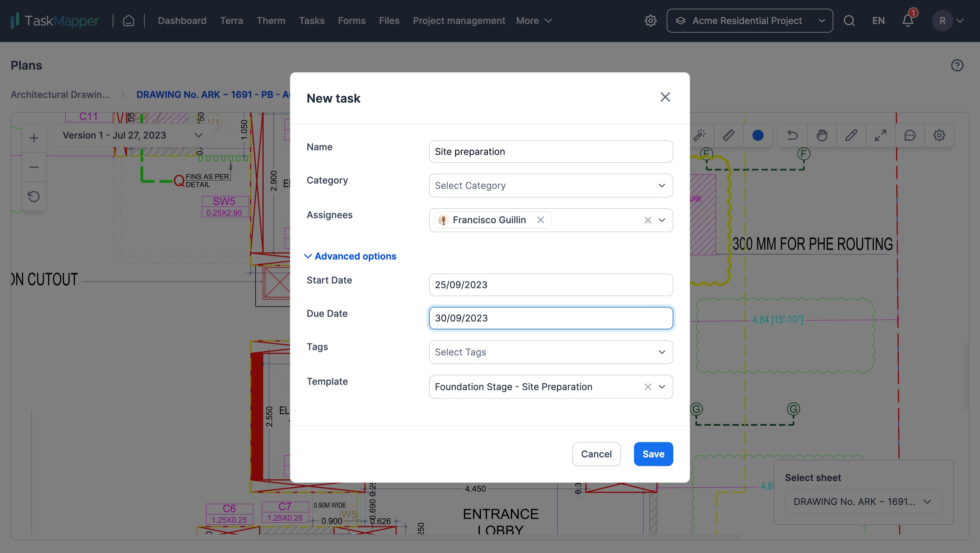
Task: Expand the More menu
Action: pyautogui.click(x=534, y=21)
